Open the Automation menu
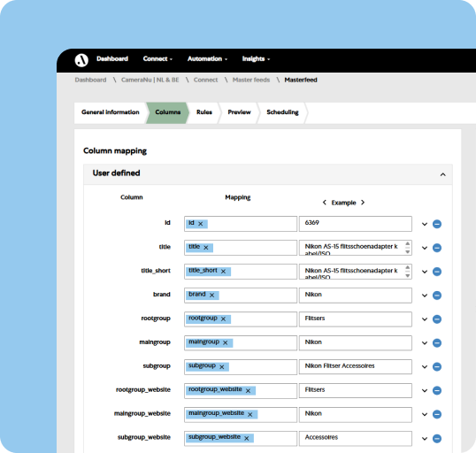The height and width of the screenshot is (453, 476). (x=207, y=59)
